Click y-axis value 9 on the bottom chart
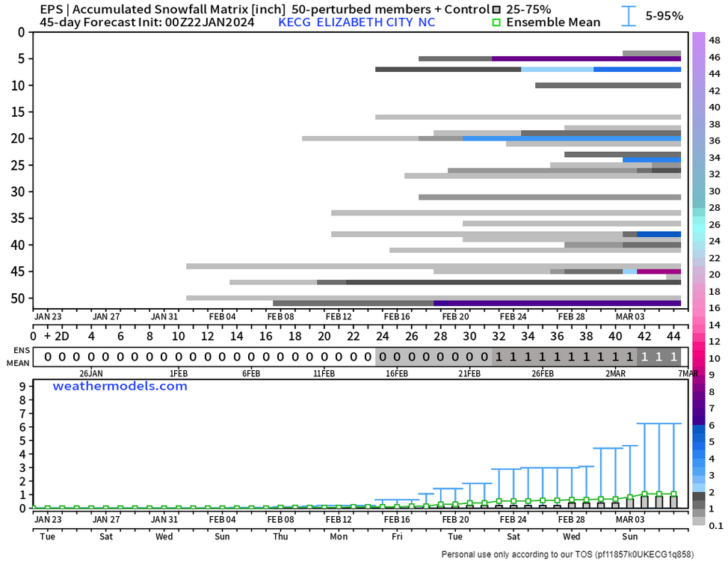The width and height of the screenshot is (728, 561). coord(22,387)
